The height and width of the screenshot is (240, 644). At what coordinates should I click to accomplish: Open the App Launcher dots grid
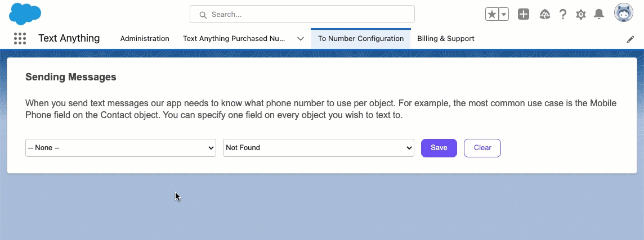20,39
